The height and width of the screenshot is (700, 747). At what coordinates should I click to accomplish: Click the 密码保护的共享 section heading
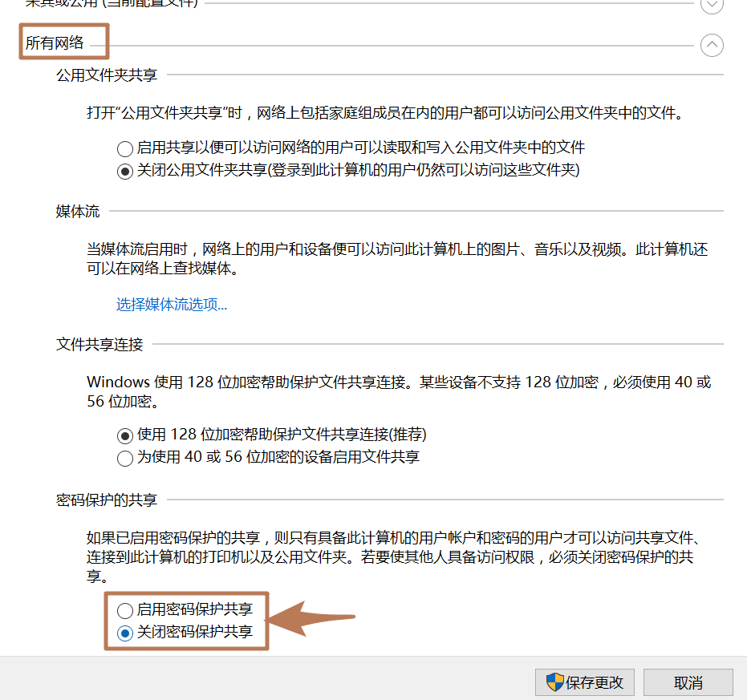click(x=107, y=500)
